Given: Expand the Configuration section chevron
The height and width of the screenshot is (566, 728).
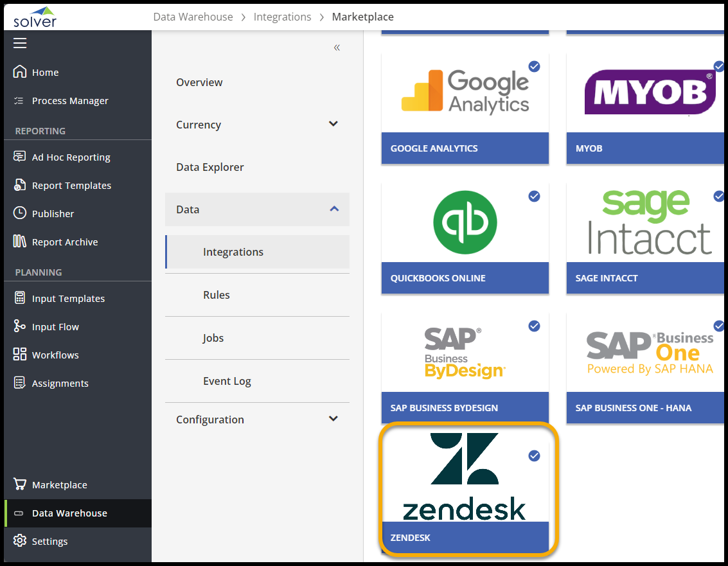Looking at the screenshot, I should pyautogui.click(x=333, y=419).
